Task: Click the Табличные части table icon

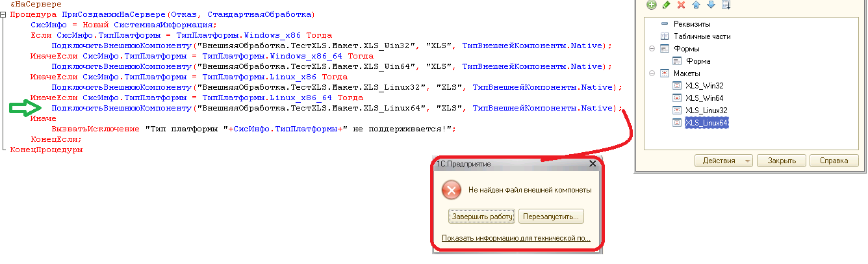Action: pyautogui.click(x=665, y=36)
